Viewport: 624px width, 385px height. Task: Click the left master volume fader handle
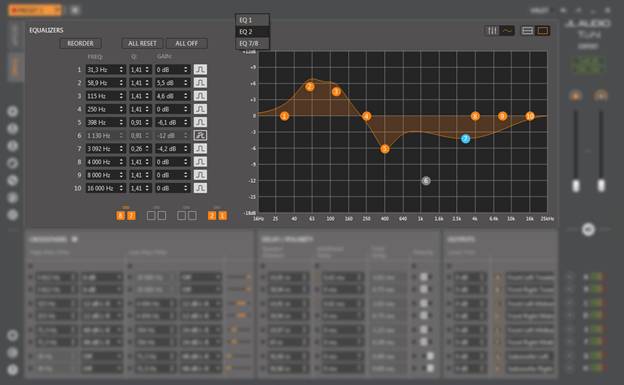coord(575,186)
